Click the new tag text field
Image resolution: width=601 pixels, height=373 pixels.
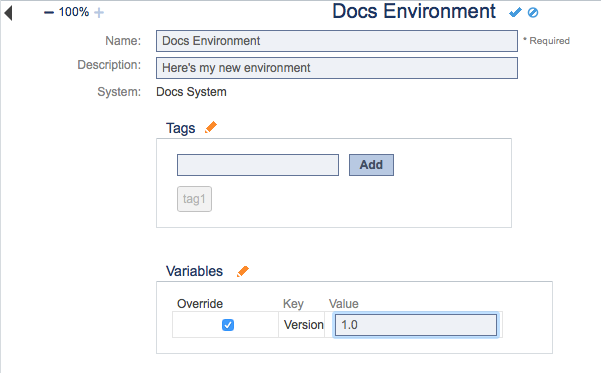(258, 165)
